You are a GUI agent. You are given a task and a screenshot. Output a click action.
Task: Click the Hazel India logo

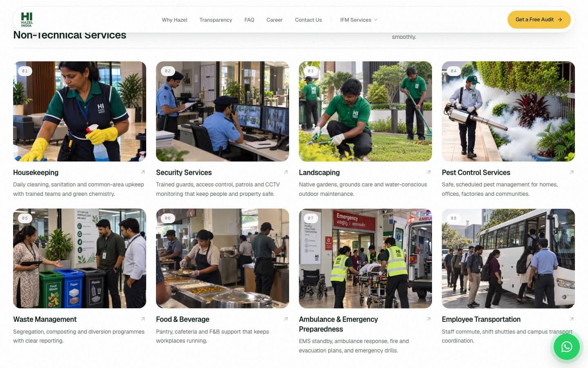coord(27,19)
